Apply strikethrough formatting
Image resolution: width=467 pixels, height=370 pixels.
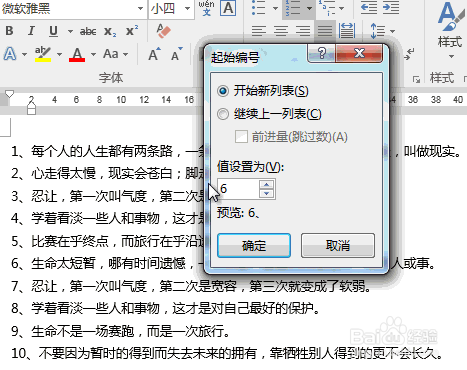pos(88,31)
